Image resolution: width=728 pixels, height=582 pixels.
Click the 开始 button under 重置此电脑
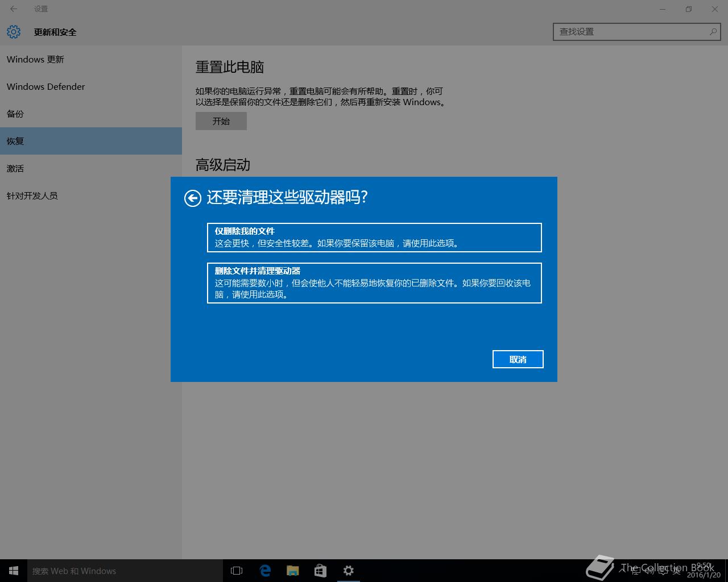pyautogui.click(x=221, y=121)
